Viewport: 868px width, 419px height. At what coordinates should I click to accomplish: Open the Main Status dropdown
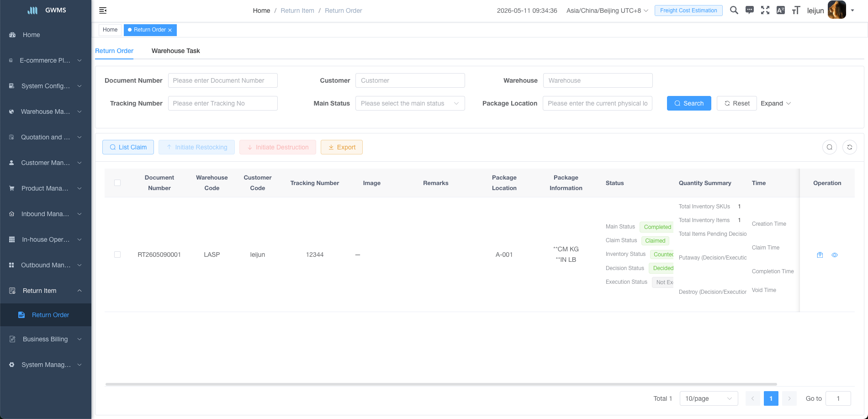tap(410, 103)
